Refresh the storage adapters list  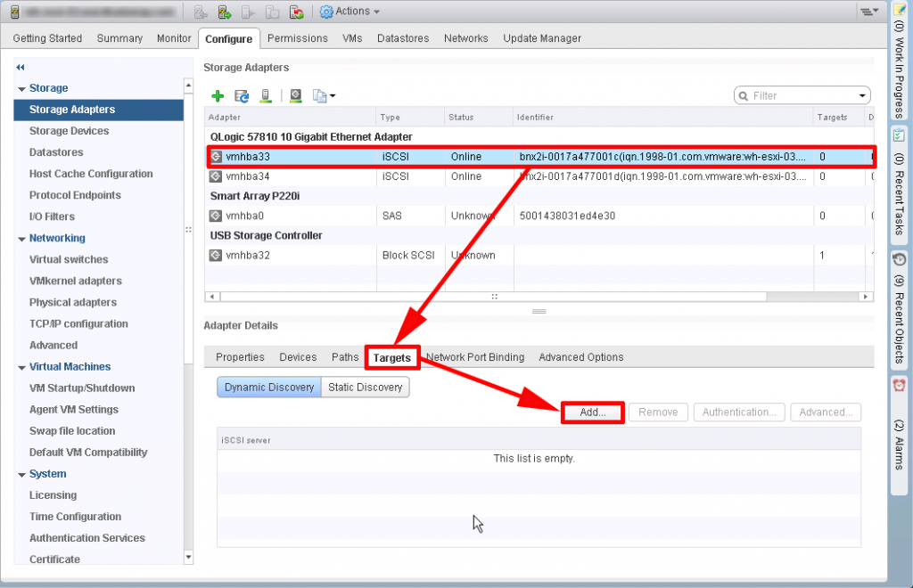coord(241,95)
